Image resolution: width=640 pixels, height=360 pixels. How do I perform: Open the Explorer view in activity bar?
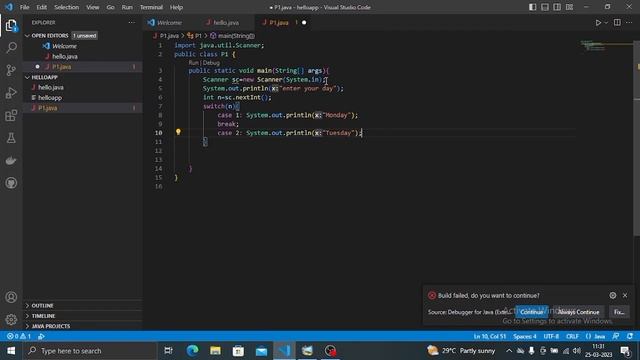[11, 25]
